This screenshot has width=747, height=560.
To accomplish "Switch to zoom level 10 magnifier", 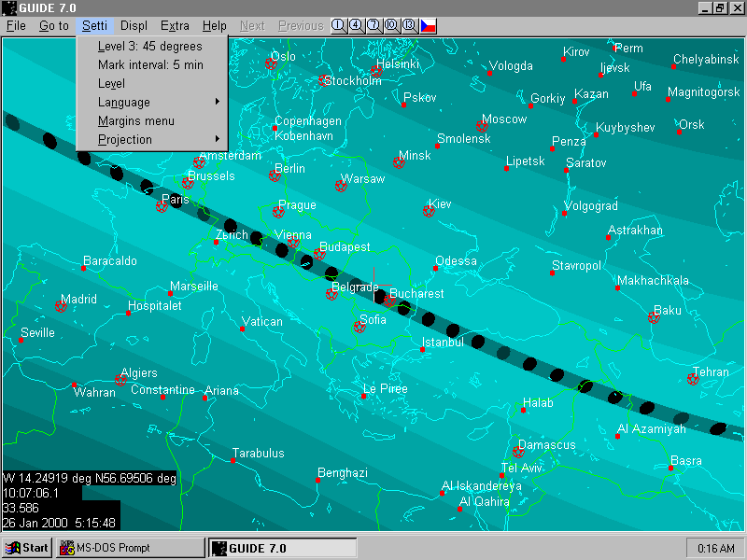I will (x=391, y=25).
